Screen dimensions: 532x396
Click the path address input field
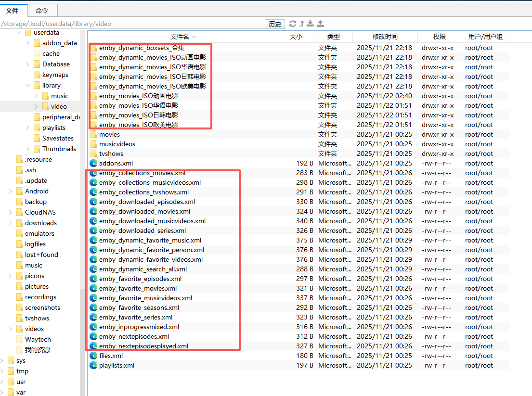pos(132,24)
